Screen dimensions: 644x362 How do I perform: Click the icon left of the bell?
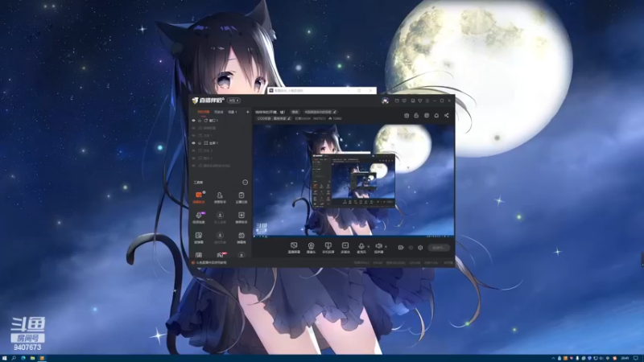click(427, 115)
